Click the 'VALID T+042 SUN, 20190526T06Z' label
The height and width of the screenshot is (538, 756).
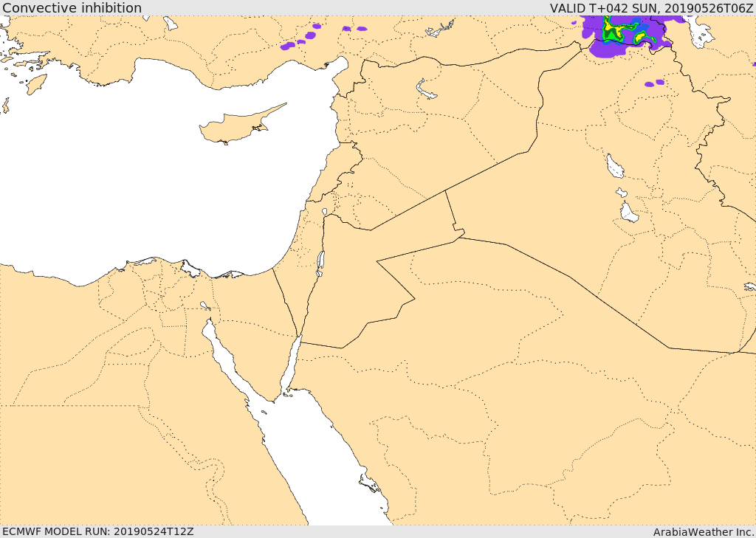pos(651,7)
